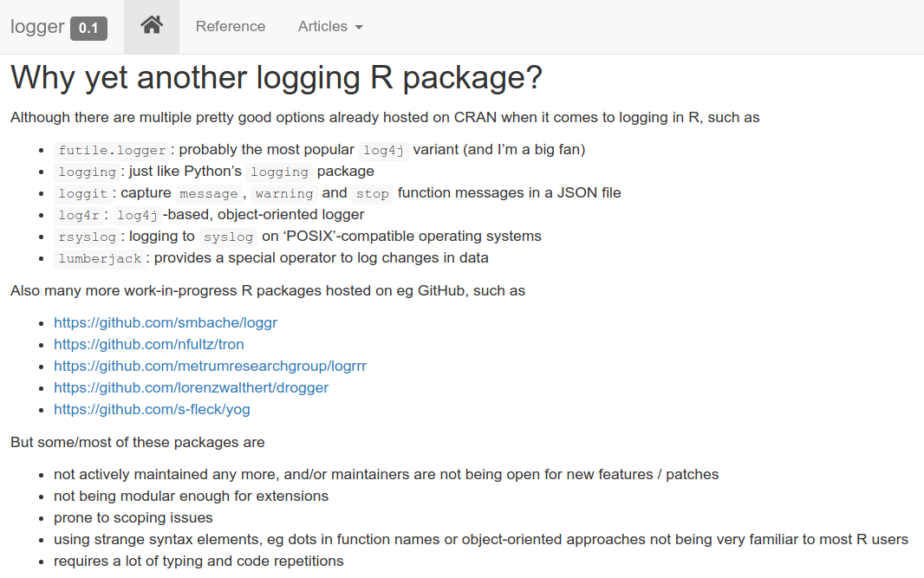Click the log4r code label
This screenshot has width=924, height=578.
pos(78,216)
